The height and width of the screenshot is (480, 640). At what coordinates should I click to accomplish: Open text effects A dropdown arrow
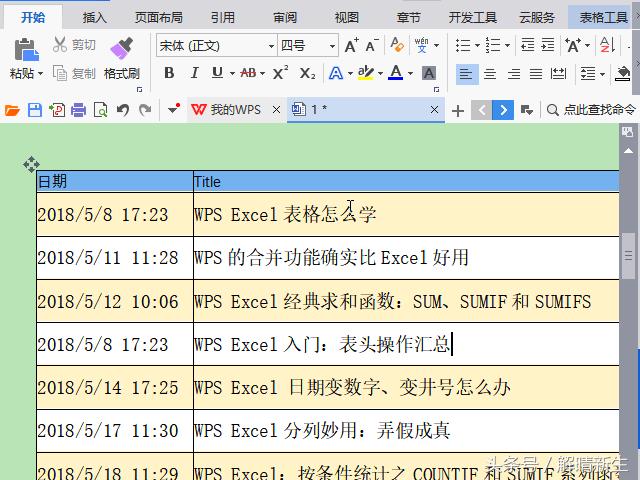point(351,74)
